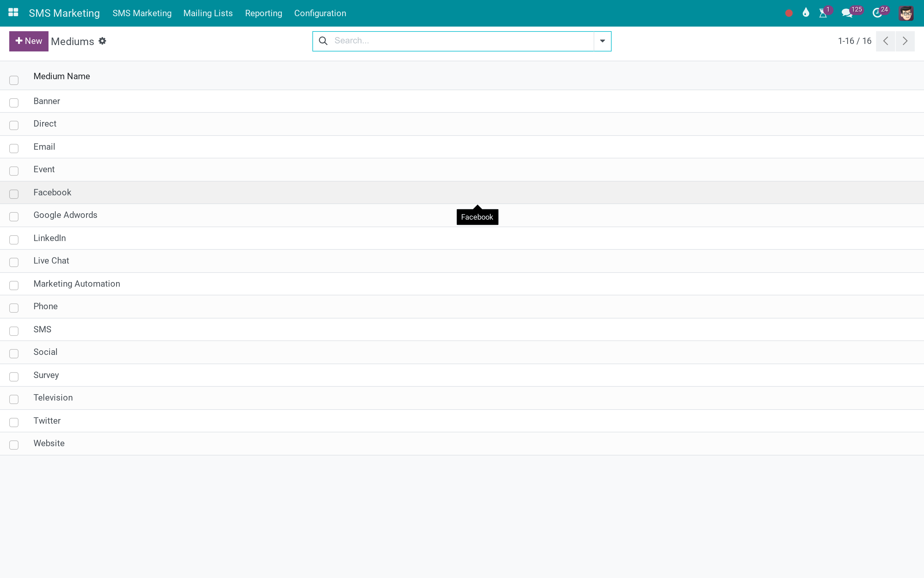Check the Email row checkbox
This screenshot has height=578, width=924.
point(14,148)
